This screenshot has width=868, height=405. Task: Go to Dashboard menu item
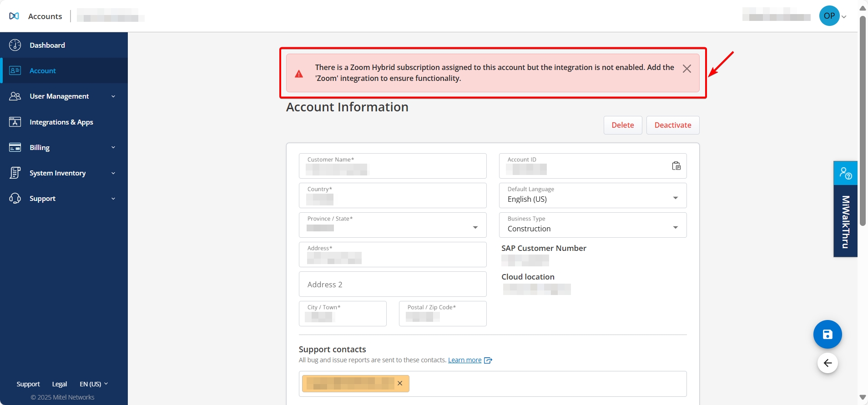[x=64, y=45]
